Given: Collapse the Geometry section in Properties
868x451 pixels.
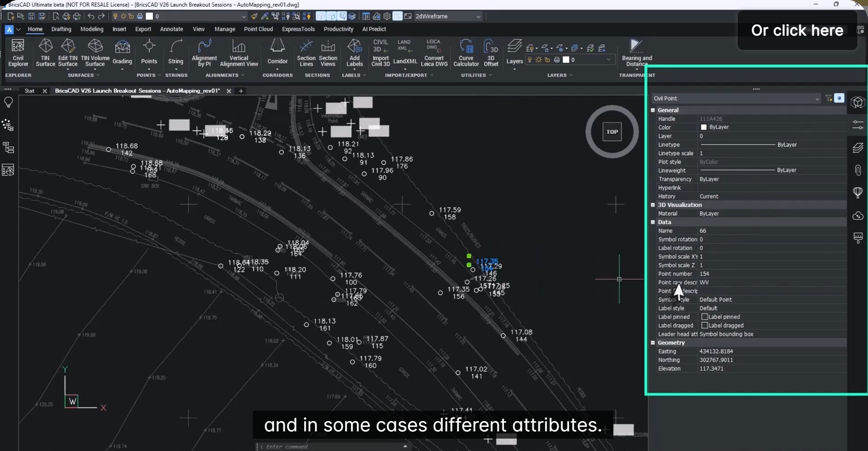Looking at the screenshot, I should (653, 343).
